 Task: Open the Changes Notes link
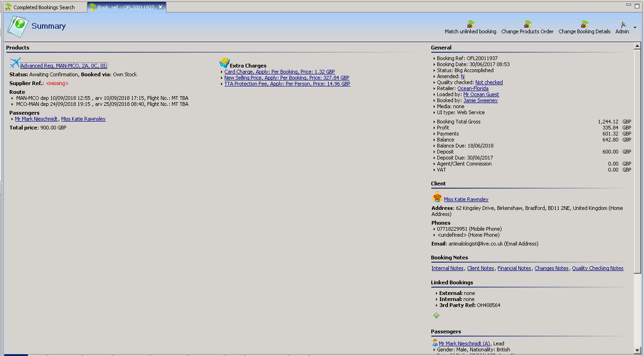[552, 269]
